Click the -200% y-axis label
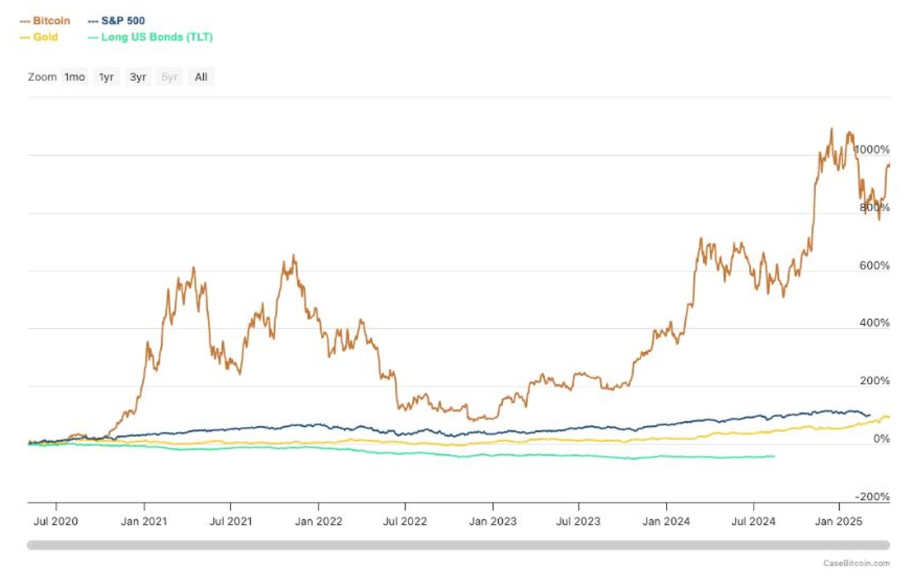This screenshot has width=924, height=586. click(873, 496)
